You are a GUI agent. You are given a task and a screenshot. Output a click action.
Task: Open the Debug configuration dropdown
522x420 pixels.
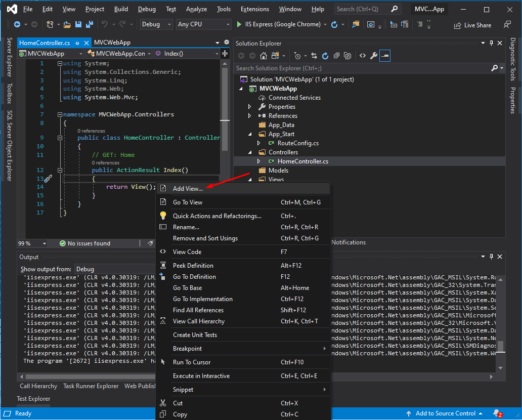pyautogui.click(x=156, y=24)
